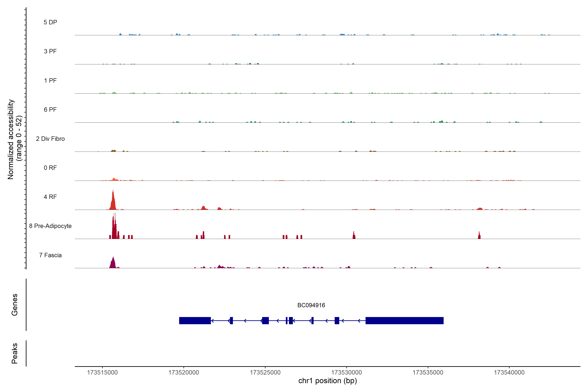Click the 173530000 axis tick label

pos(346,372)
